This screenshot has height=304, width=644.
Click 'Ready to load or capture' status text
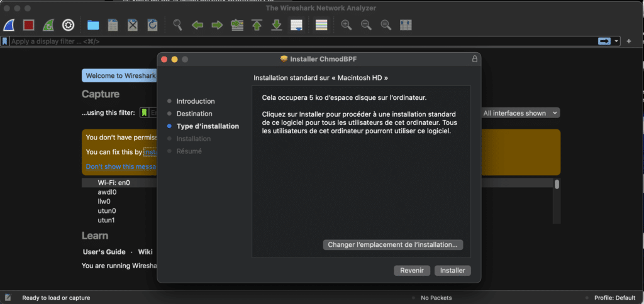tap(56, 298)
